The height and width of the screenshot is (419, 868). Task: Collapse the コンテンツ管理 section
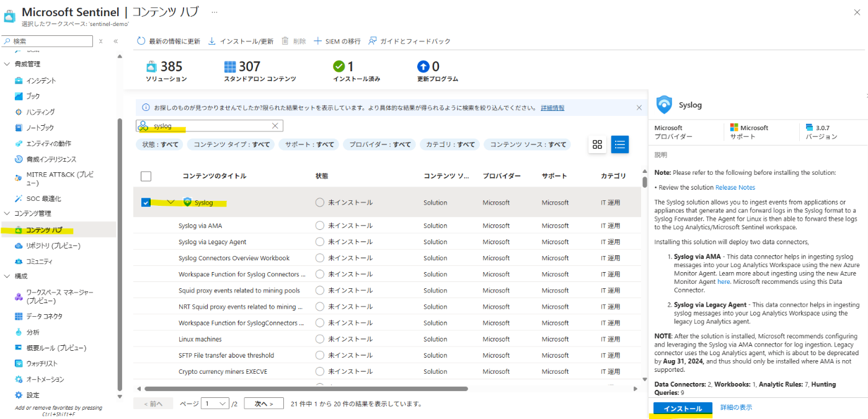(7, 214)
